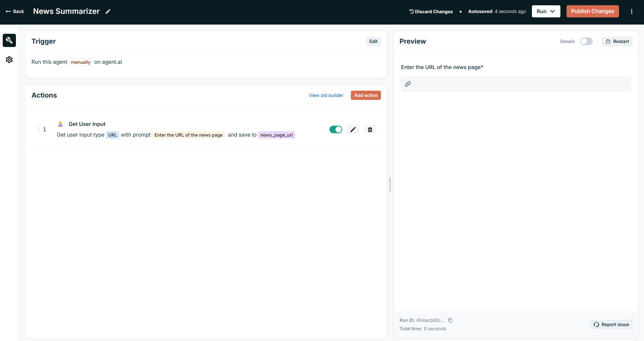Viewport: 644px width, 341px height.
Task: Open the View old builder link
Action: point(326,95)
